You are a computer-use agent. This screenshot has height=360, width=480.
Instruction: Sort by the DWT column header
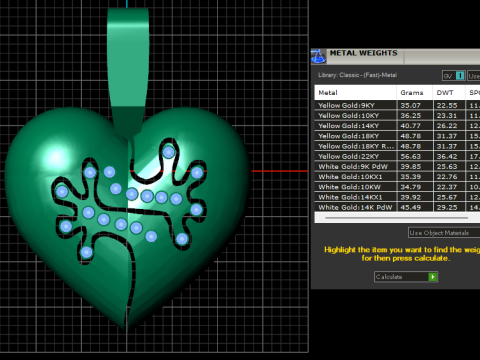coord(449,93)
